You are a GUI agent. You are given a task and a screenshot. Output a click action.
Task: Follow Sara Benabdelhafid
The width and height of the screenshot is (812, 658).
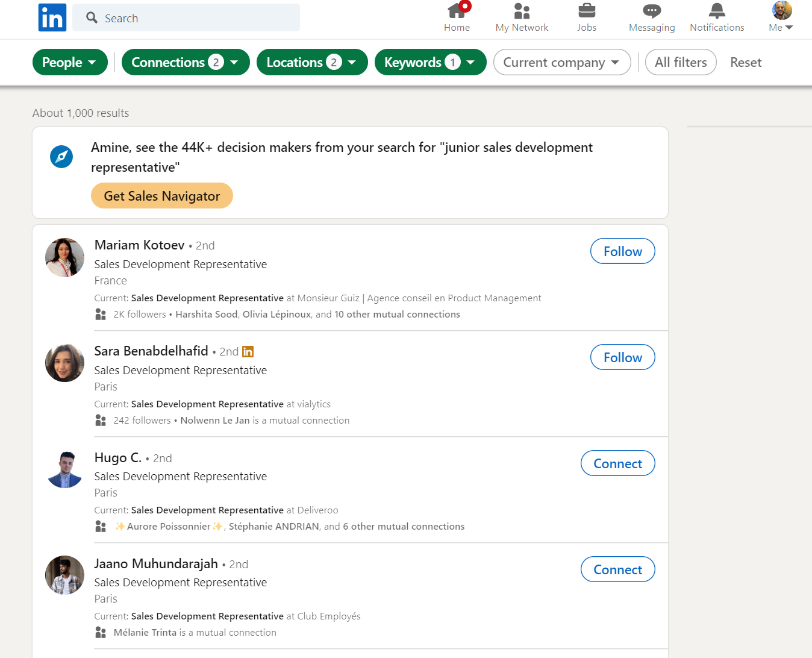(623, 357)
